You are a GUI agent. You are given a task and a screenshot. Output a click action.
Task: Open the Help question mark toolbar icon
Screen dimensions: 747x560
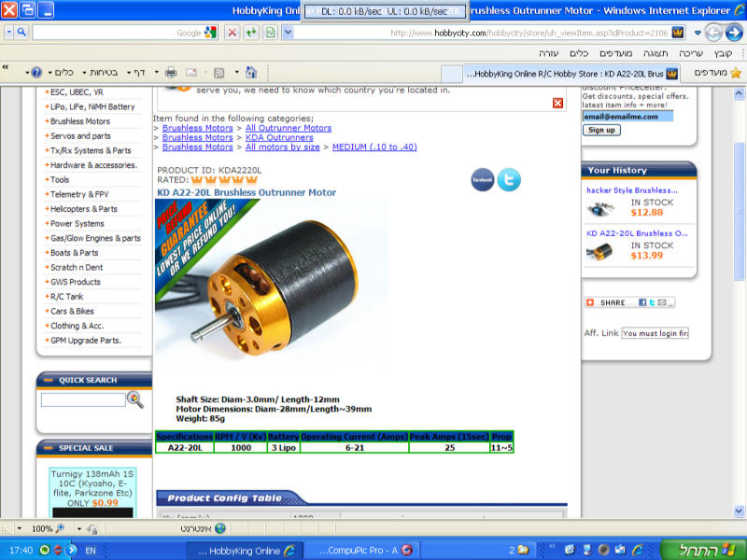36,73
